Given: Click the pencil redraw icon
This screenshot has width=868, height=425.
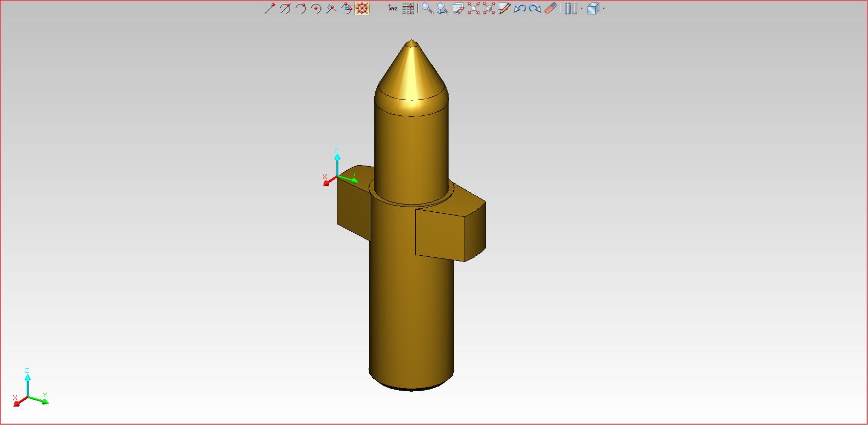Looking at the screenshot, I should pyautogui.click(x=504, y=8).
